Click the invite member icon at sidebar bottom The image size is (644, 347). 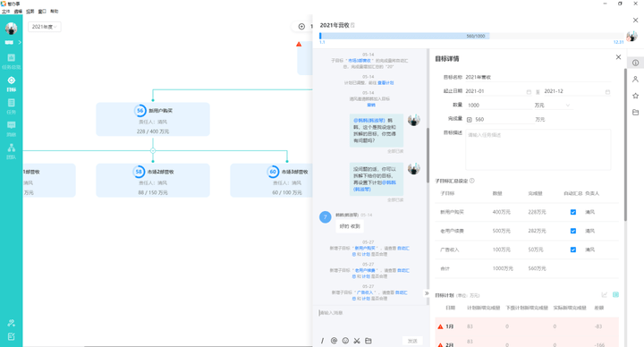11,323
